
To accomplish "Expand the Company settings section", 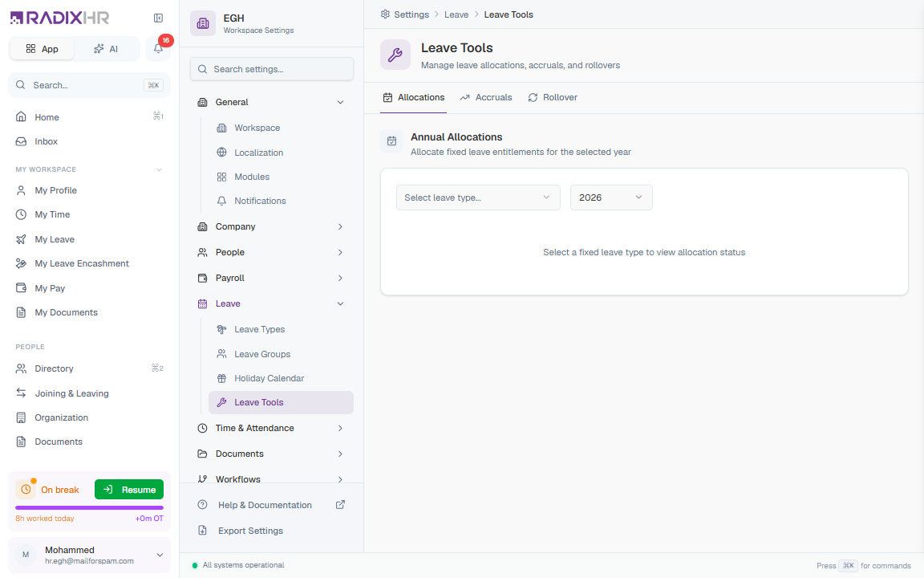I will pos(272,226).
